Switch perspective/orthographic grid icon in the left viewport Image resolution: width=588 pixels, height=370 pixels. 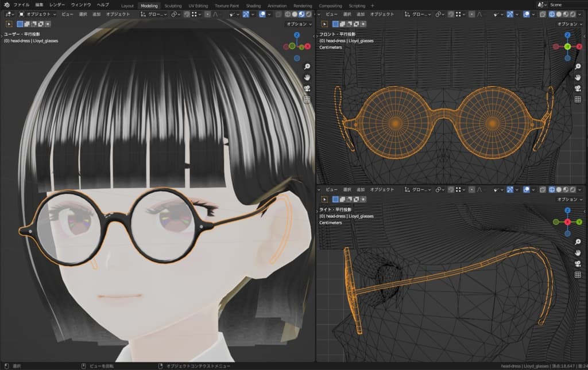pos(307,99)
